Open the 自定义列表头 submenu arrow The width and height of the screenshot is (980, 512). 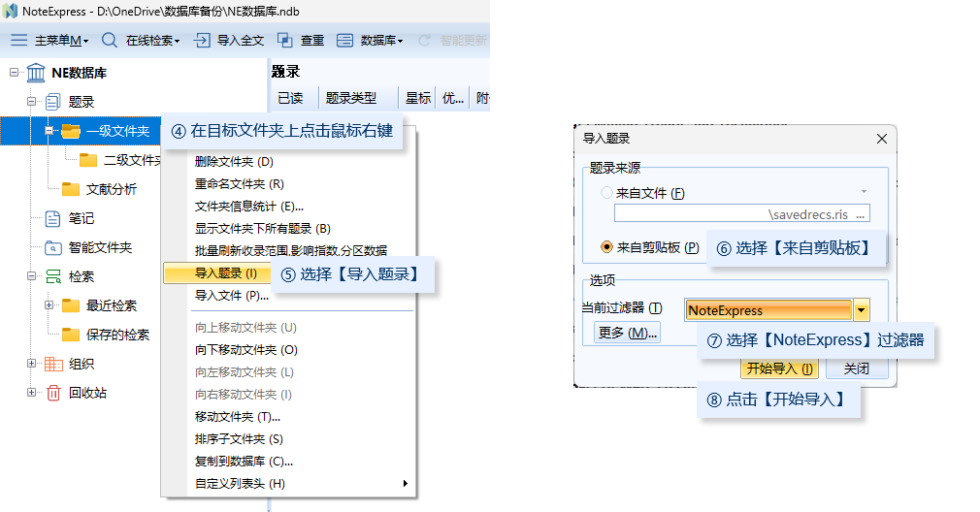point(405,483)
